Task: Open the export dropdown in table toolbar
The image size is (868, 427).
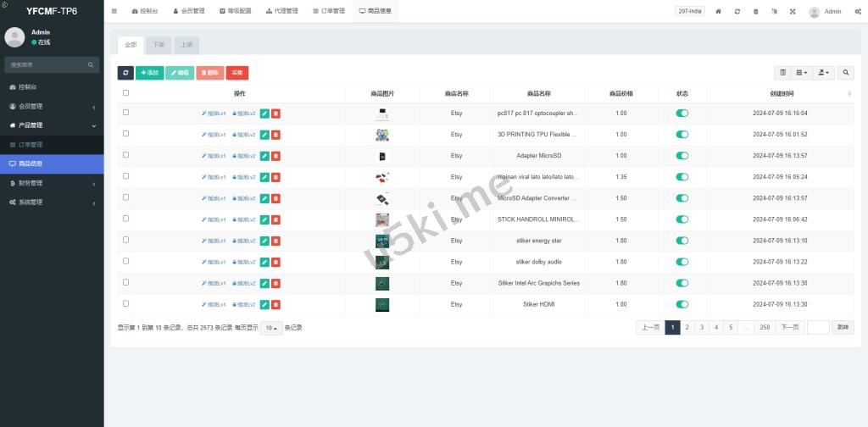Action: point(823,73)
